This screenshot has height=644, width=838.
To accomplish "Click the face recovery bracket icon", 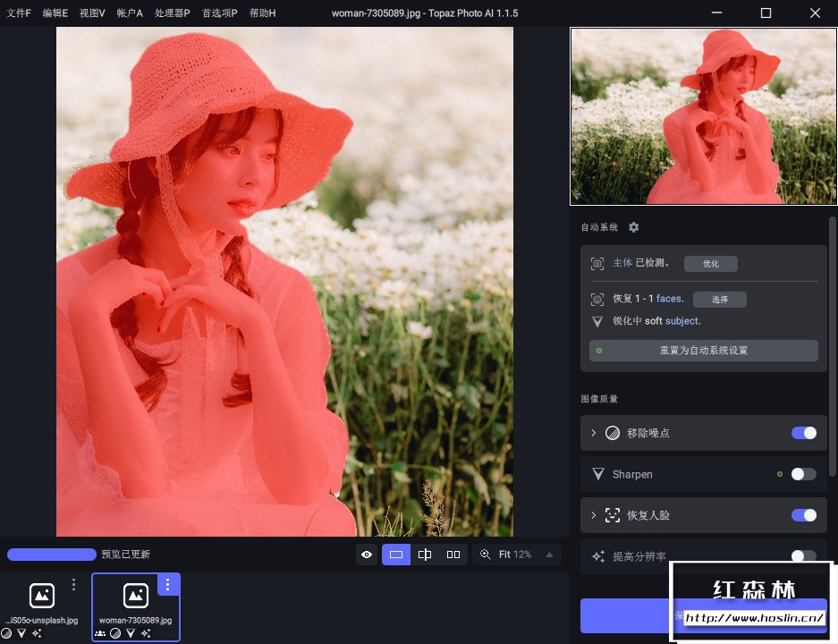I will pos(613,515).
